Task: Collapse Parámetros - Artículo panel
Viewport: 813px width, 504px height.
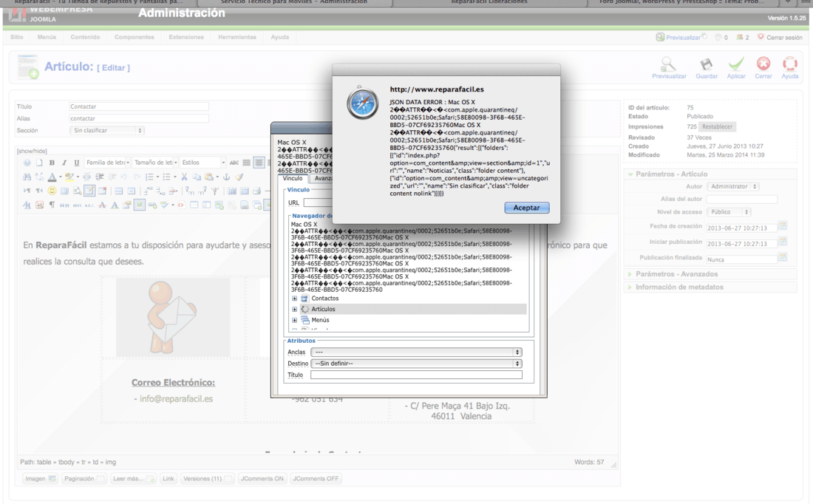Action: 671,174
